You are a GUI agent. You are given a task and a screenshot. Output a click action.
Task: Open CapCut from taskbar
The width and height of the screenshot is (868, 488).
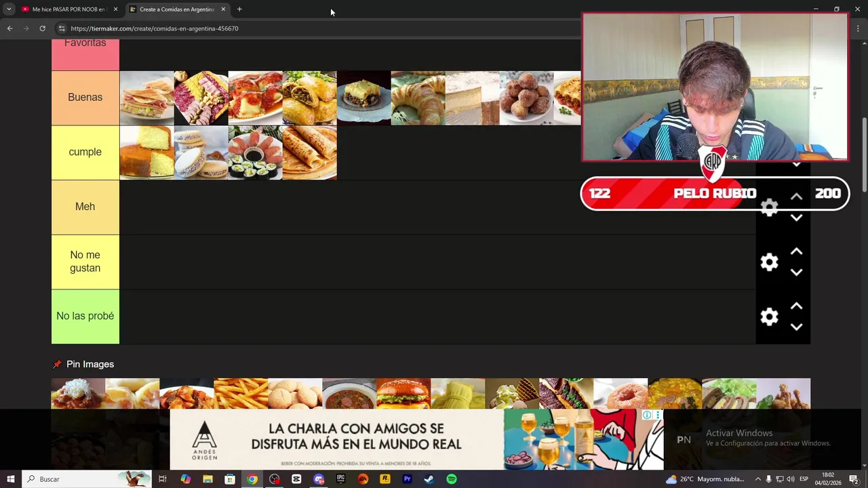tap(296, 479)
